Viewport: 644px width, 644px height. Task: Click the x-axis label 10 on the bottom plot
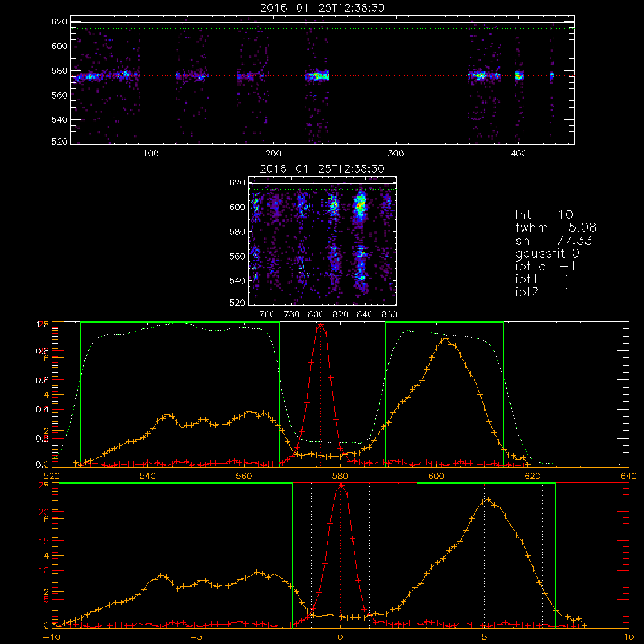click(x=629, y=637)
